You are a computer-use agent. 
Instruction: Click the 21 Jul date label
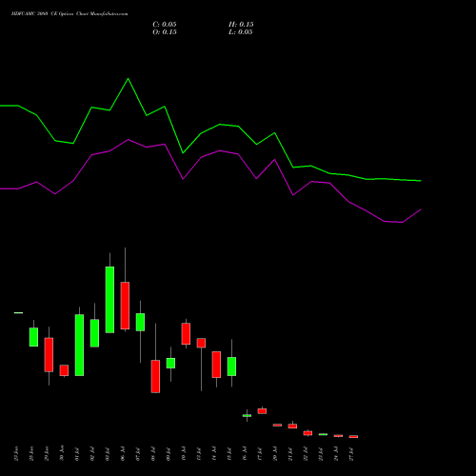[290, 453]
